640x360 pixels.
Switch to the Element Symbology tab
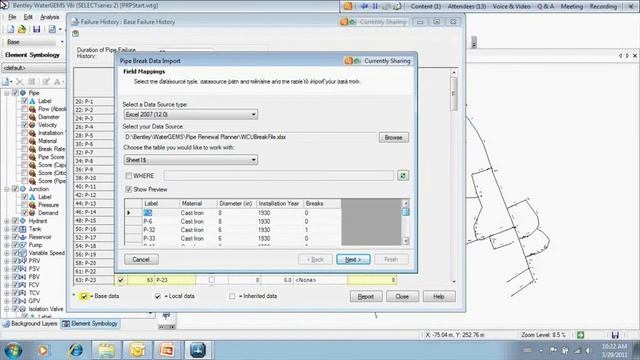pos(90,324)
